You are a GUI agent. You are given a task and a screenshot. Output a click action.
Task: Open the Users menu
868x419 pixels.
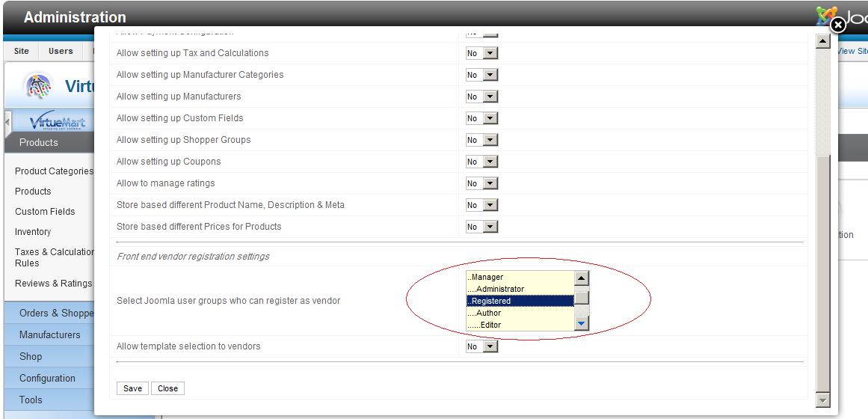[61, 51]
